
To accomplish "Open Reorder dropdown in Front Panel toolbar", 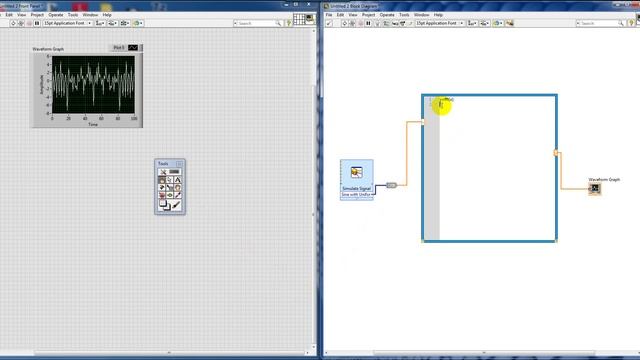I will (x=138, y=23).
